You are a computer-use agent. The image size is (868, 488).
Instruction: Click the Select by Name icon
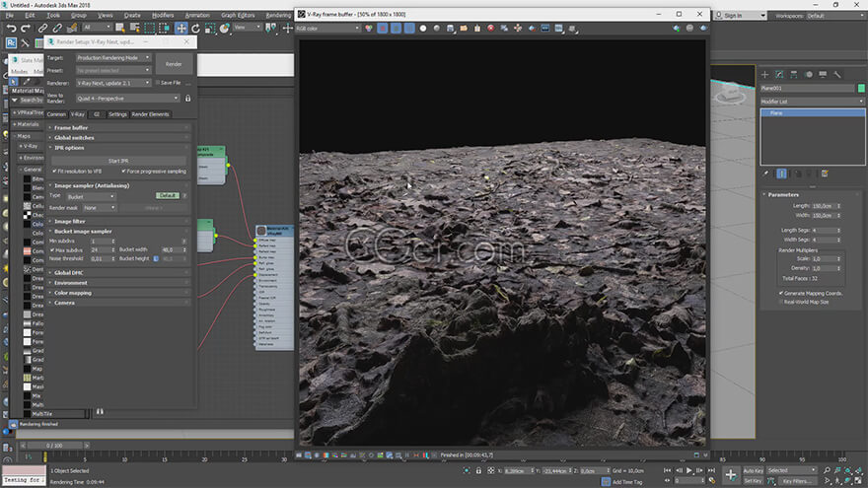point(134,28)
